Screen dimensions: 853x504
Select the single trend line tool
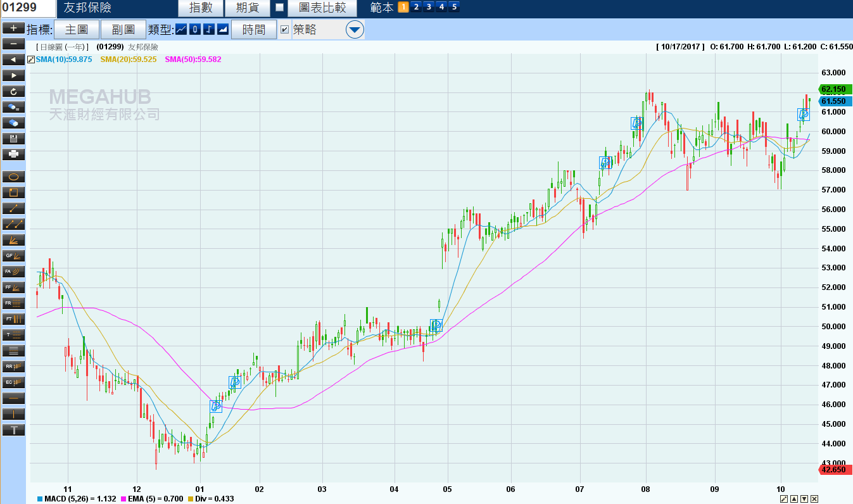click(14, 208)
